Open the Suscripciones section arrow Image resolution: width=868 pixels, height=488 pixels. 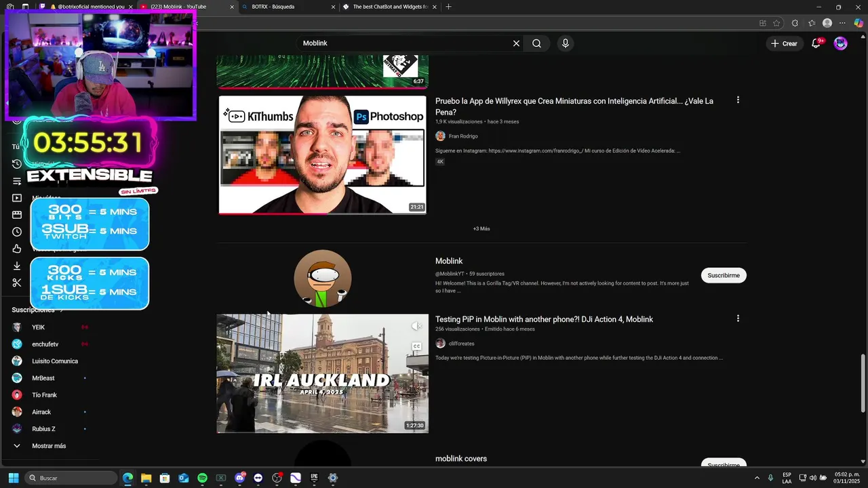[x=62, y=310]
